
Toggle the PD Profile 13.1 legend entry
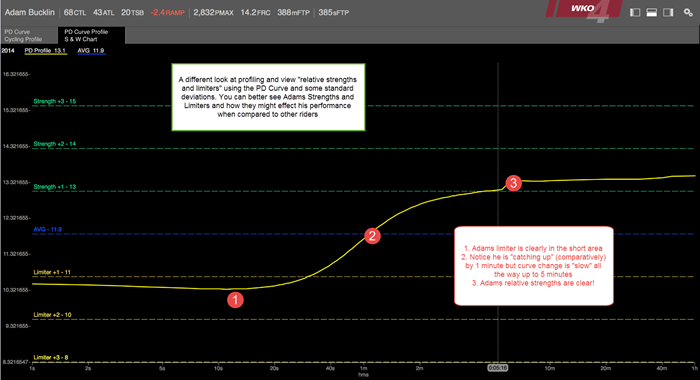45,51
